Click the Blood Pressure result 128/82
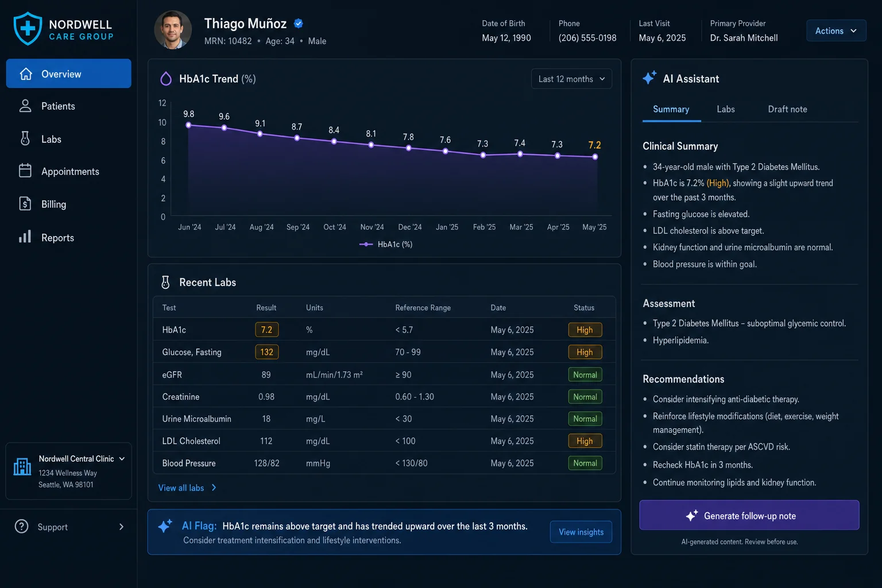 pyautogui.click(x=266, y=463)
